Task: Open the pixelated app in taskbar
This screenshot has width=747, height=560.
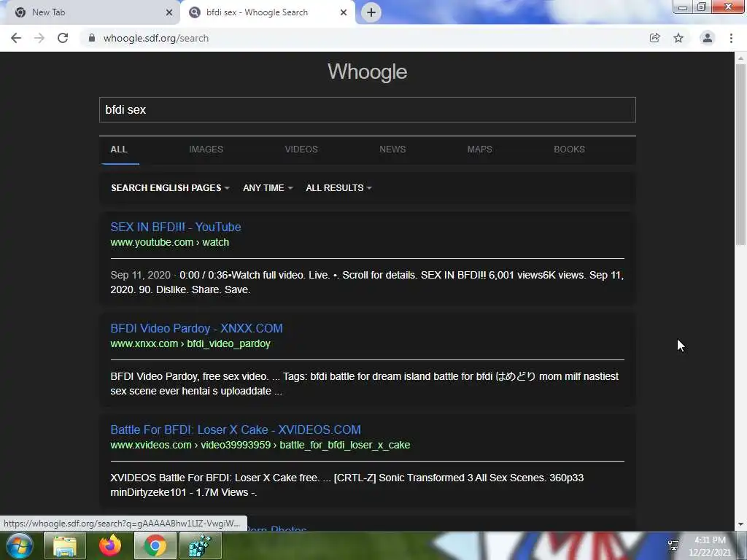Action: click(200, 545)
